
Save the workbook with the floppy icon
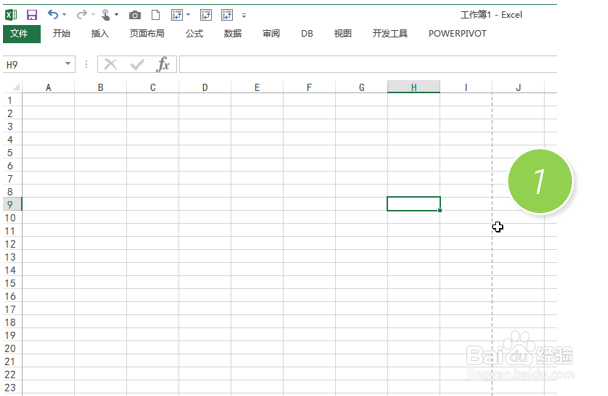(x=32, y=15)
